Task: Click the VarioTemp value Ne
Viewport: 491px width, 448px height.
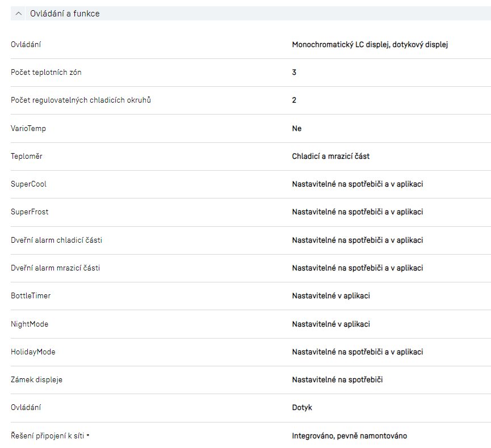Action: (296, 128)
